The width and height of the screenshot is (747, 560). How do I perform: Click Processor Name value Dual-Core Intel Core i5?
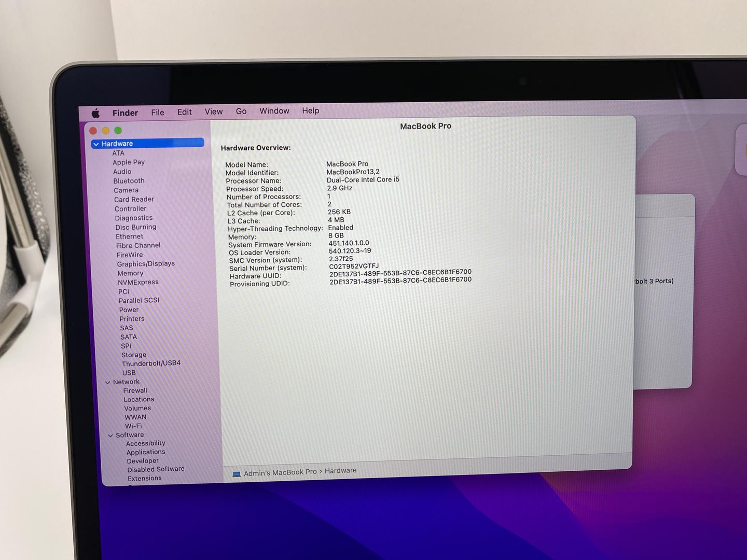pyautogui.click(x=363, y=180)
